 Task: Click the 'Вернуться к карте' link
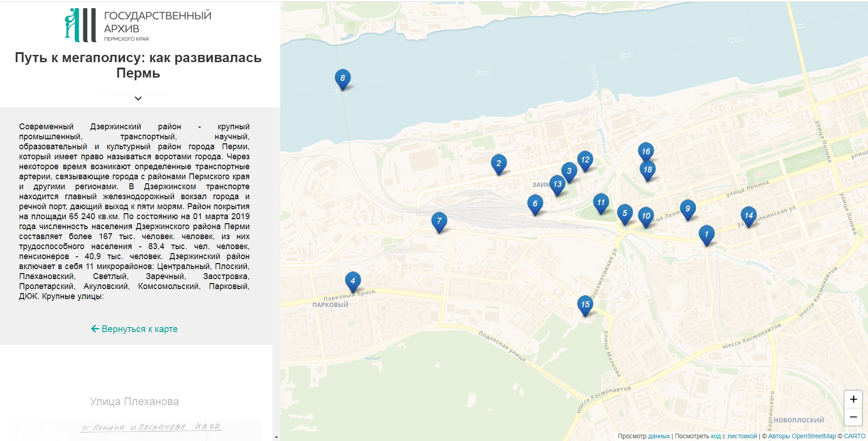134,329
